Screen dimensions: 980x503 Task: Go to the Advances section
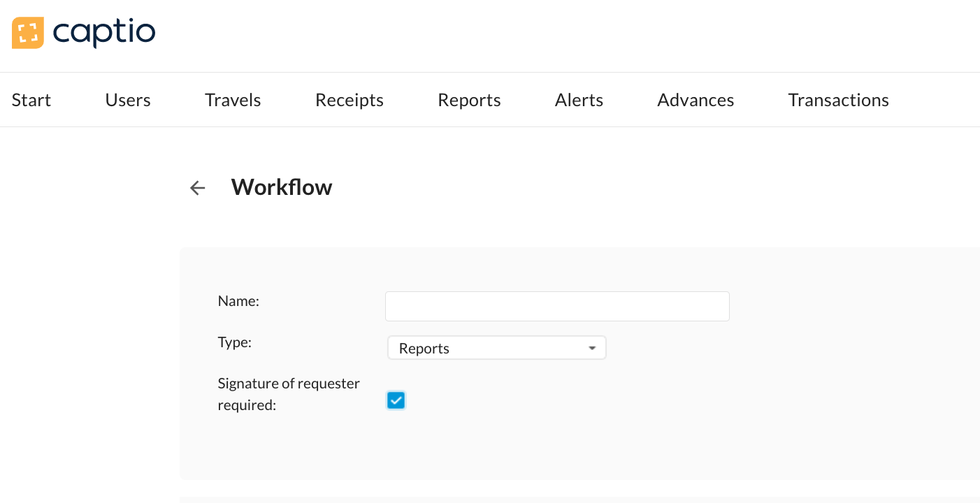(696, 100)
